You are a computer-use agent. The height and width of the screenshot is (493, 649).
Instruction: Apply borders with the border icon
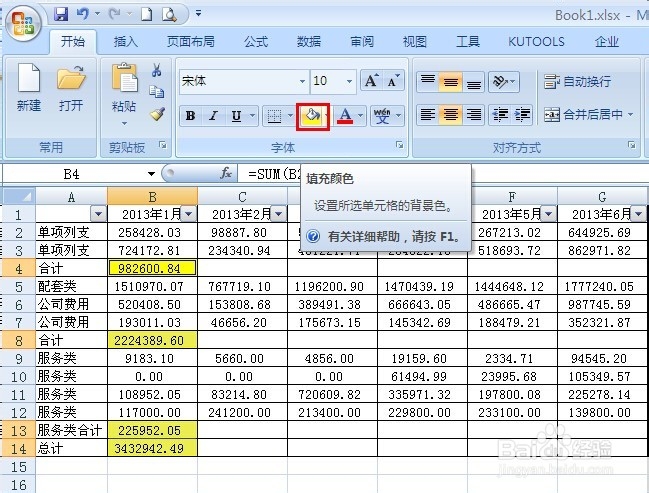coord(274,116)
